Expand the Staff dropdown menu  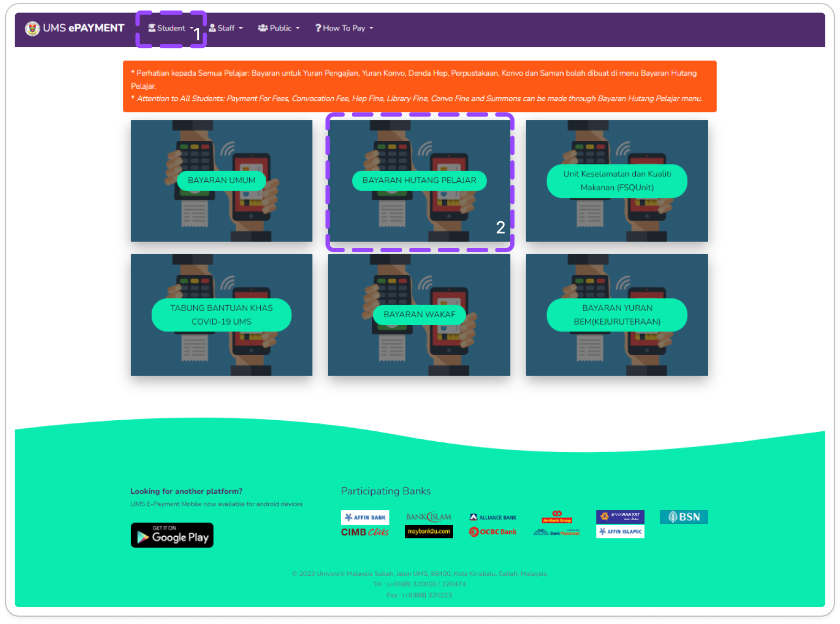(x=226, y=28)
